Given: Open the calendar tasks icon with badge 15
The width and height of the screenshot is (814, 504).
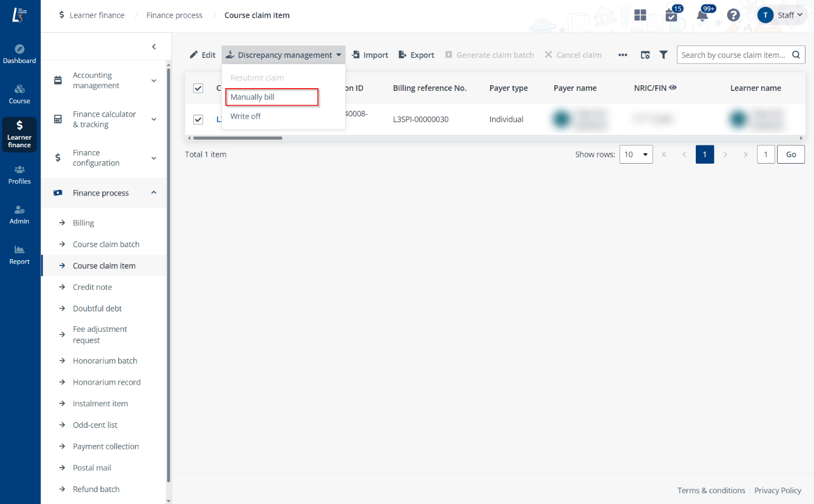Looking at the screenshot, I should 671,15.
